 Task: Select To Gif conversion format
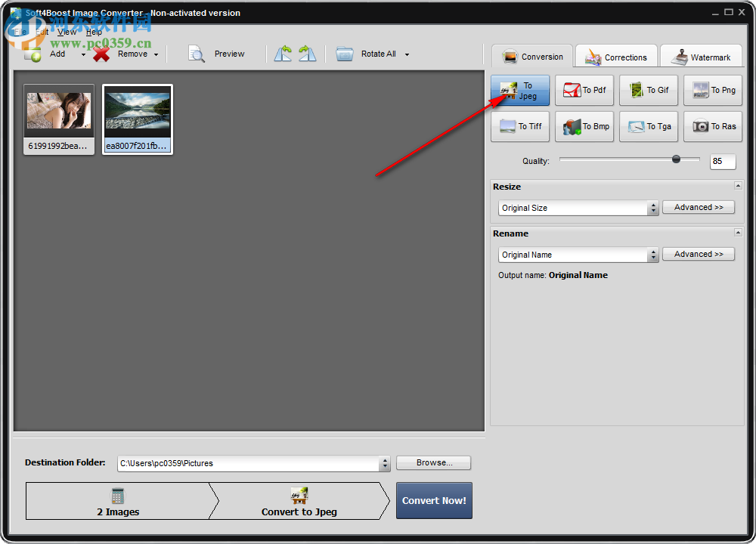pyautogui.click(x=648, y=90)
